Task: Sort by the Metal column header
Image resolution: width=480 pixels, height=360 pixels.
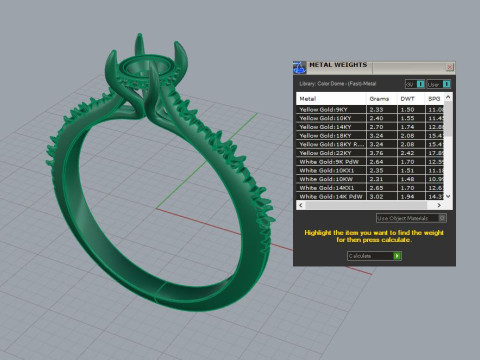Action: (331, 99)
